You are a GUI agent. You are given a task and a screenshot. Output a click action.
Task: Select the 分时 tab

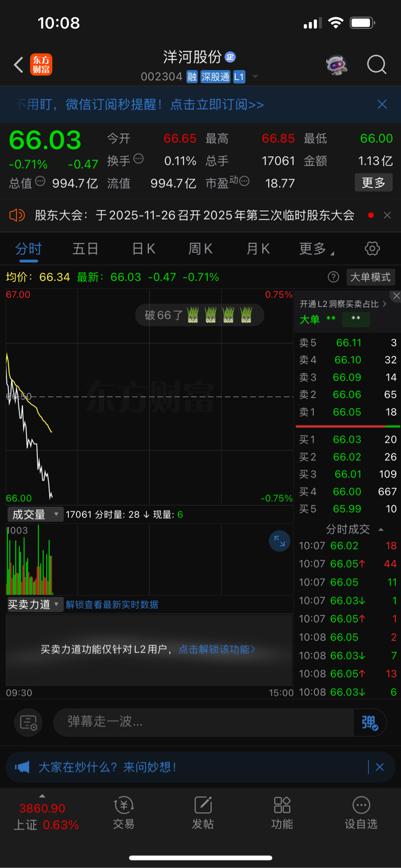pos(28,249)
